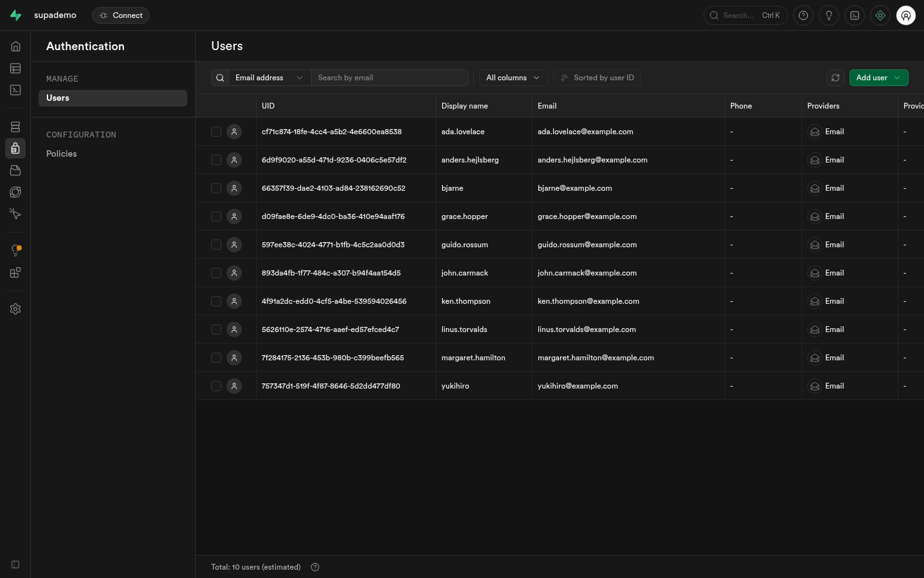The image size is (924, 578).
Task: Click the user avatar for yukihiro
Action: (234, 386)
